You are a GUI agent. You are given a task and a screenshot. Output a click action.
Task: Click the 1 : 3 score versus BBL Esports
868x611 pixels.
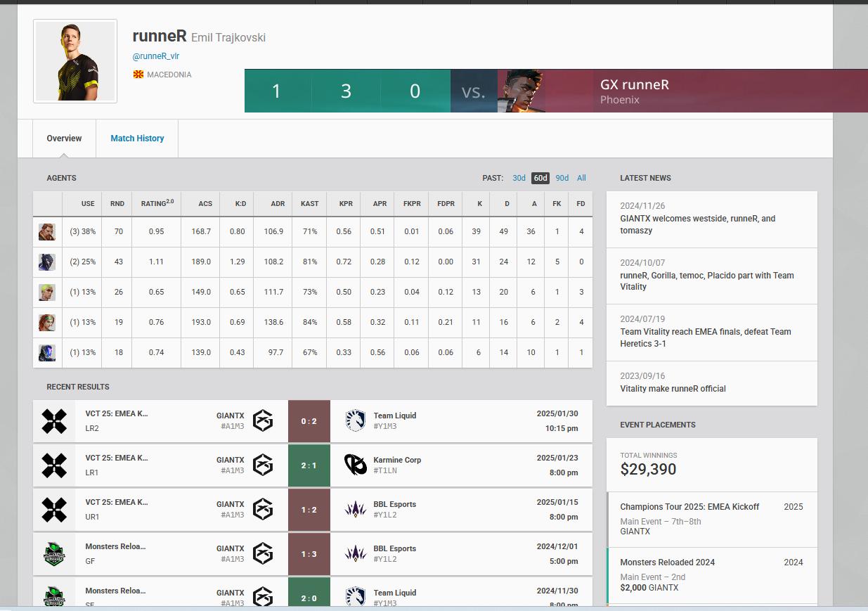(x=309, y=554)
